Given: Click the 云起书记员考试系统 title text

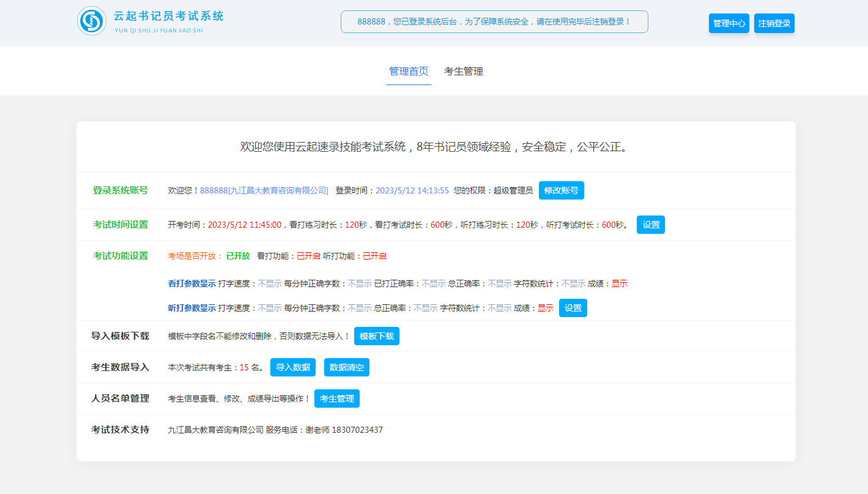Looking at the screenshot, I should tap(169, 16).
